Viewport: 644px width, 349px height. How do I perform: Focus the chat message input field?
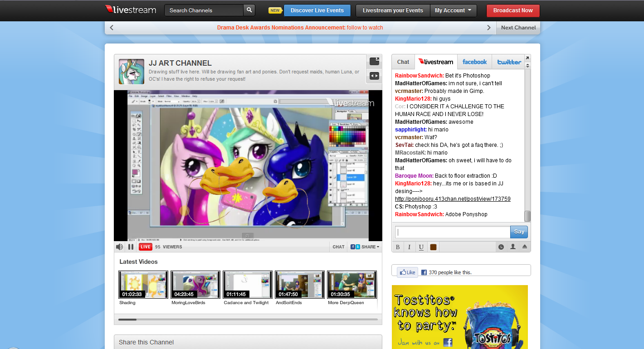[x=453, y=232]
